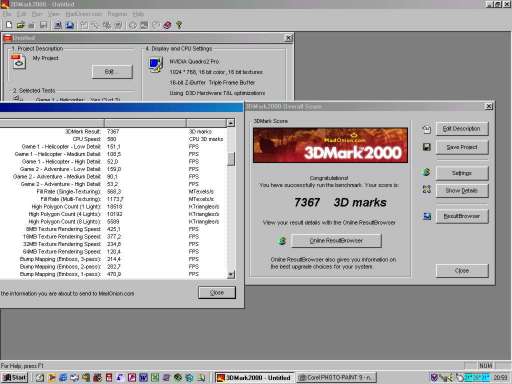
Task: Click the results list scroll down arrow
Action: [231, 275]
